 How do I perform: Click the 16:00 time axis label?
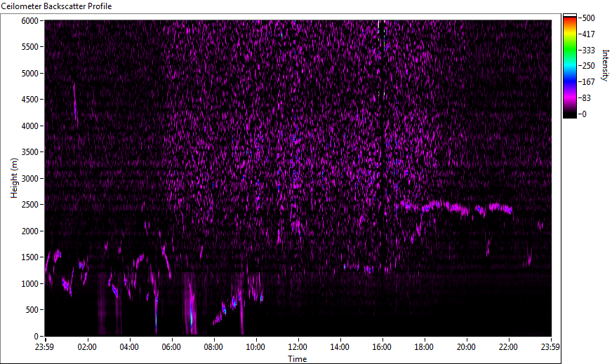tap(382, 347)
